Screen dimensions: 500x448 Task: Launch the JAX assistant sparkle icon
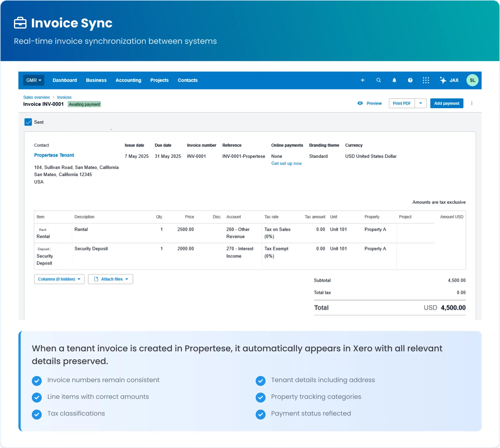pos(443,80)
